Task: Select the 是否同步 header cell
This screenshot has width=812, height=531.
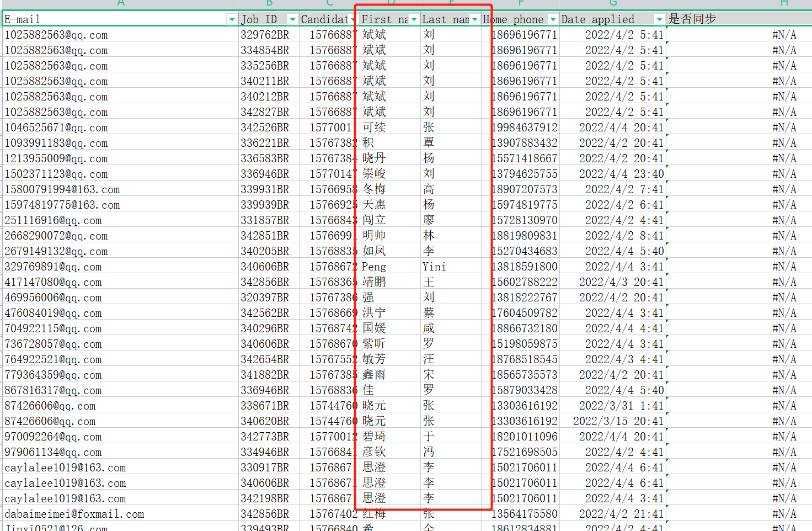Action: 692,19
